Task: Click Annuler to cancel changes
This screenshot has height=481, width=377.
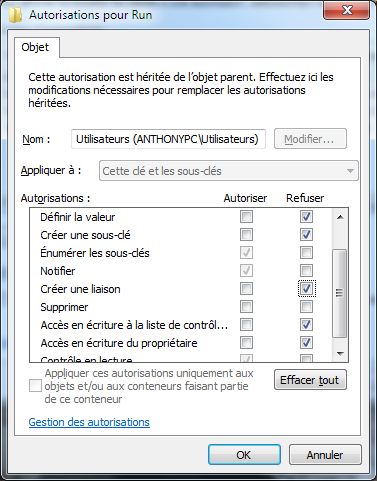Action: tap(325, 455)
